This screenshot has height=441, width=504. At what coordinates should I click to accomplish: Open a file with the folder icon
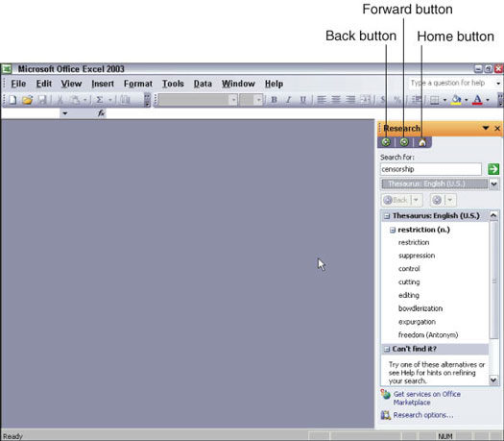pos(27,100)
